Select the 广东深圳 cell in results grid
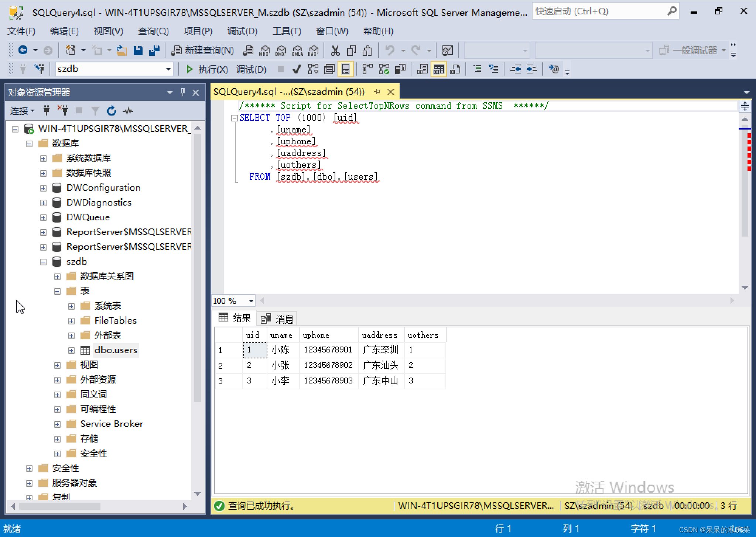The image size is (756, 537). (x=381, y=350)
